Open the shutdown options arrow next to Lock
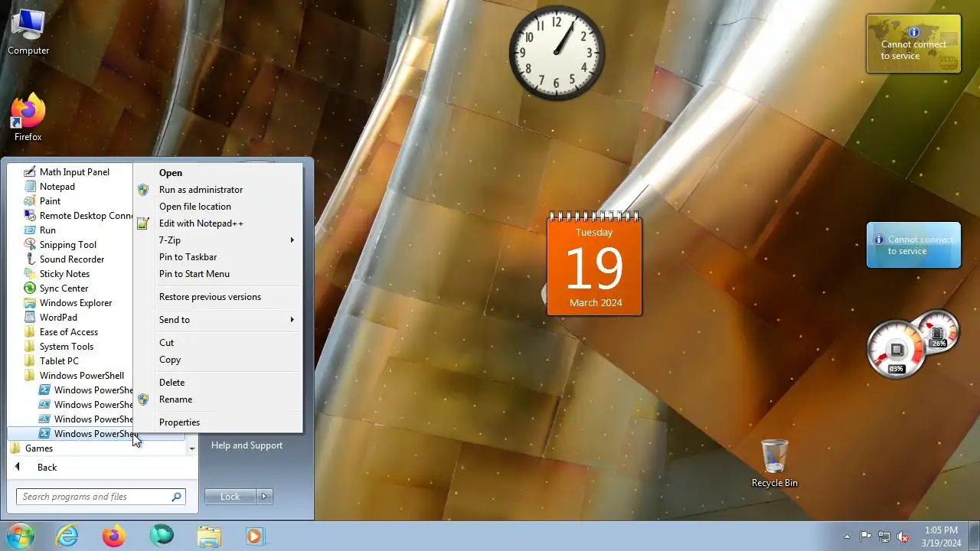The width and height of the screenshot is (980, 551). click(x=264, y=497)
